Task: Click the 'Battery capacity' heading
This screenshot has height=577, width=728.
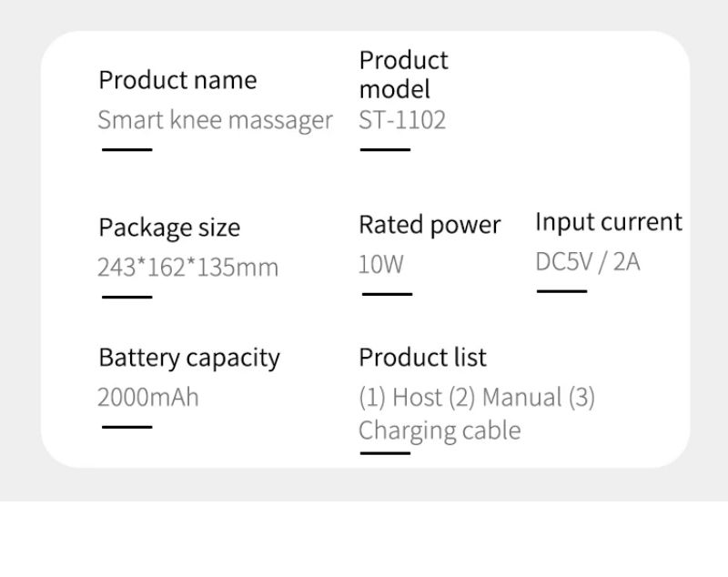Action: 189,358
